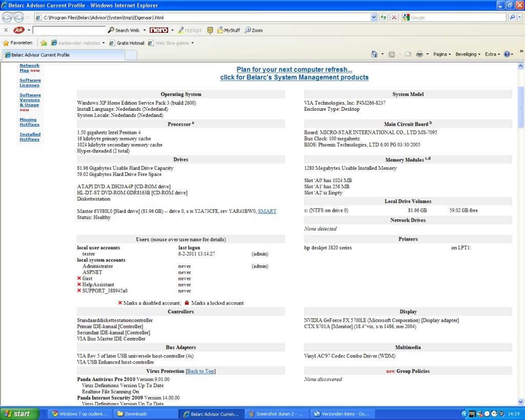Click the Google provider icon in search box
This screenshot has height=420, width=525.
(x=407, y=17)
